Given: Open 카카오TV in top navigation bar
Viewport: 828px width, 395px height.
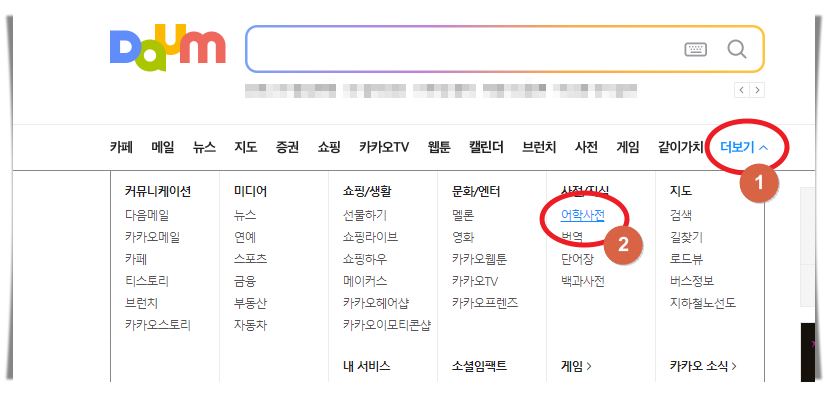Looking at the screenshot, I should 384,147.
